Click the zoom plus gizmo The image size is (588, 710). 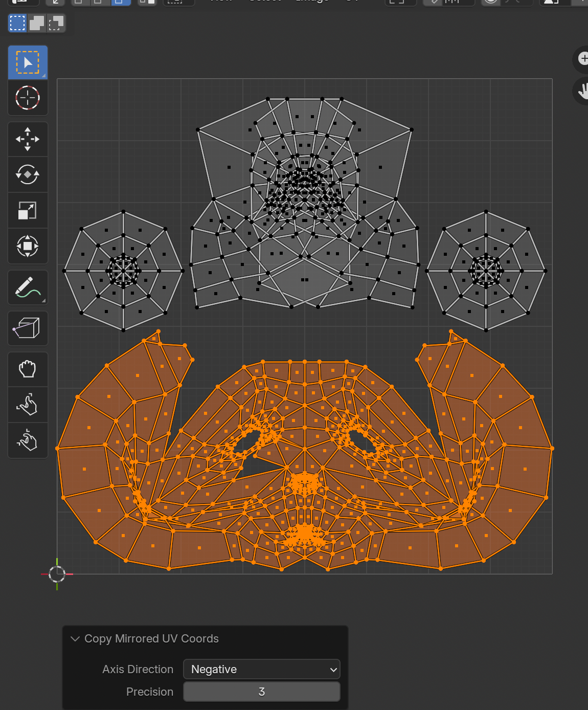[x=582, y=59]
